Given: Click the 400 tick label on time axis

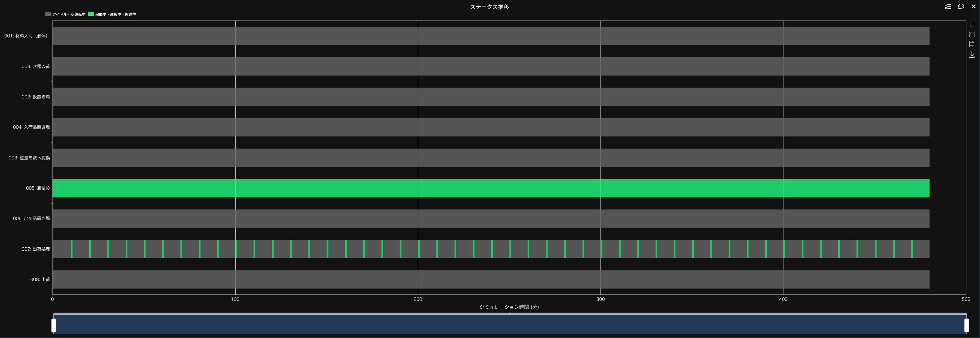Looking at the screenshot, I should (x=783, y=299).
